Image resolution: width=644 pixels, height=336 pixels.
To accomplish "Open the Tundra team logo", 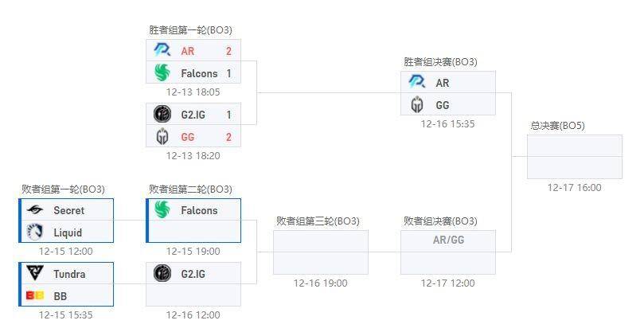I will [x=34, y=274].
